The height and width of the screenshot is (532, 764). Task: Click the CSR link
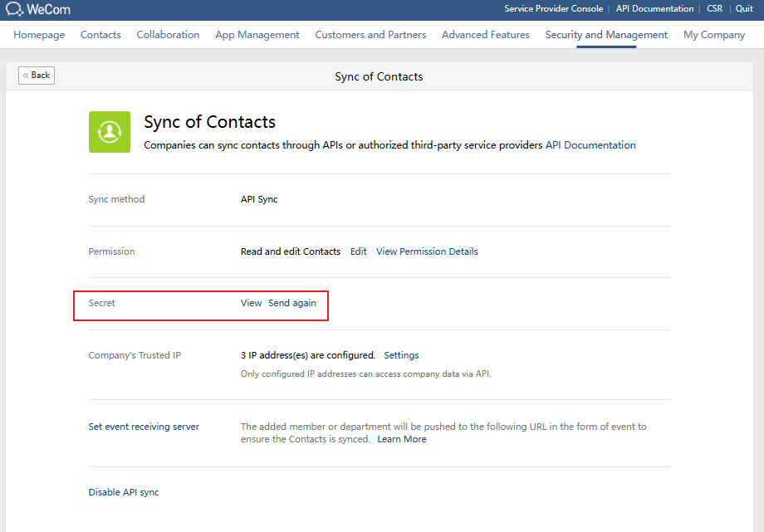pyautogui.click(x=714, y=9)
